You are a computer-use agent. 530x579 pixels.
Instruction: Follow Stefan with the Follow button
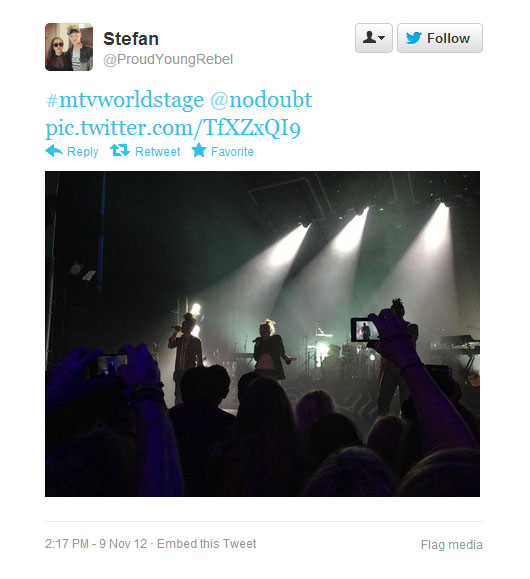(440, 38)
